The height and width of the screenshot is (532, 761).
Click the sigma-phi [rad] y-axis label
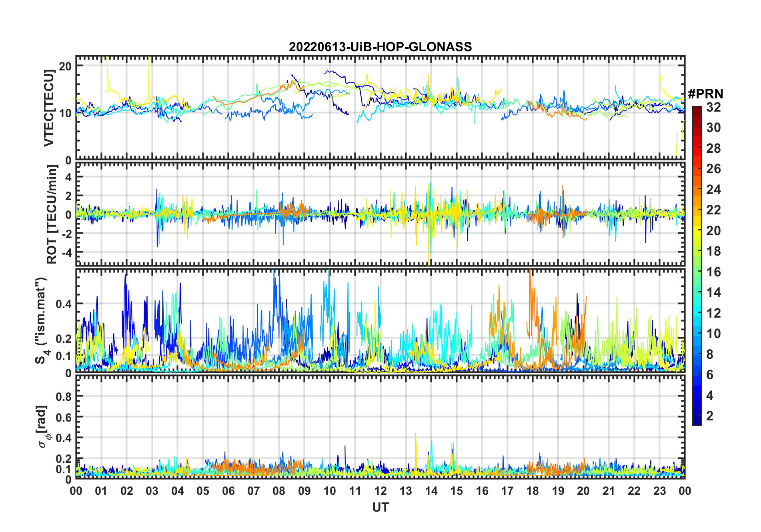[x=43, y=427]
